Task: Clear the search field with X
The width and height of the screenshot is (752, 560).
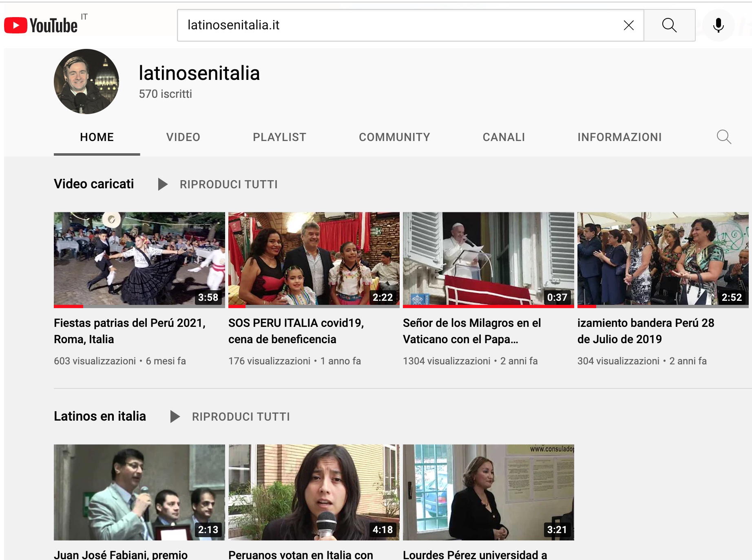Action: pos(628,25)
